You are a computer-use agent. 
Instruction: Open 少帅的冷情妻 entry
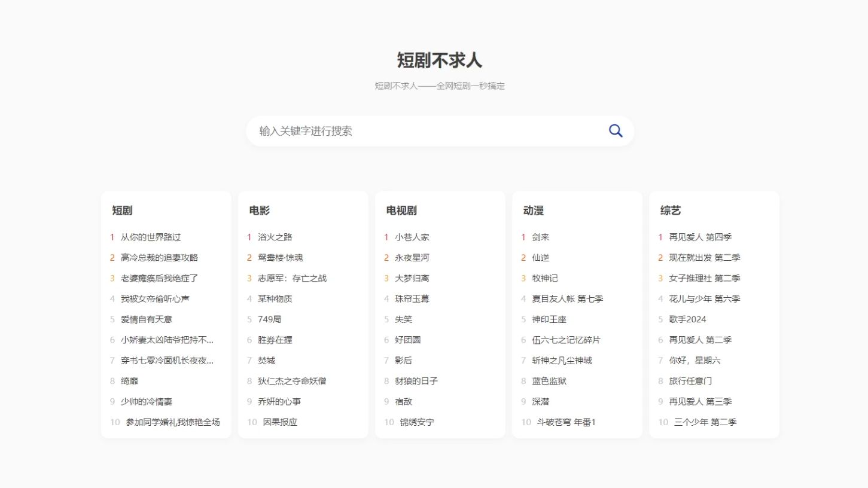147,402
